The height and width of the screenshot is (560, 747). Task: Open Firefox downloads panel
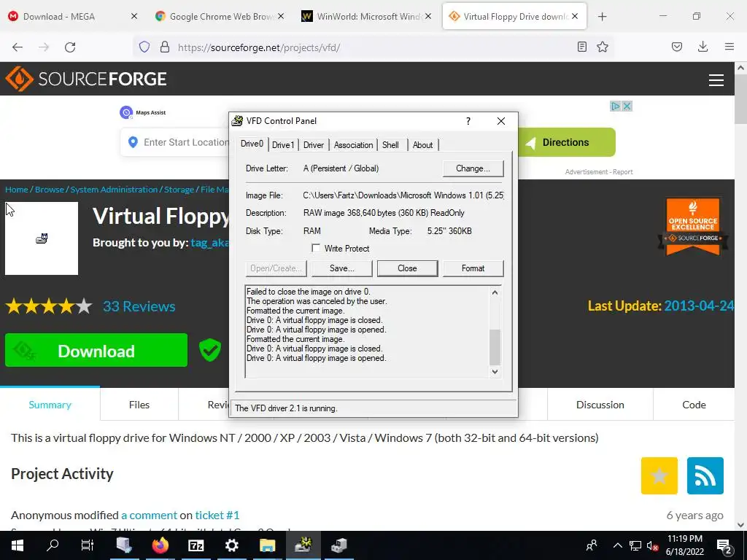pos(703,47)
